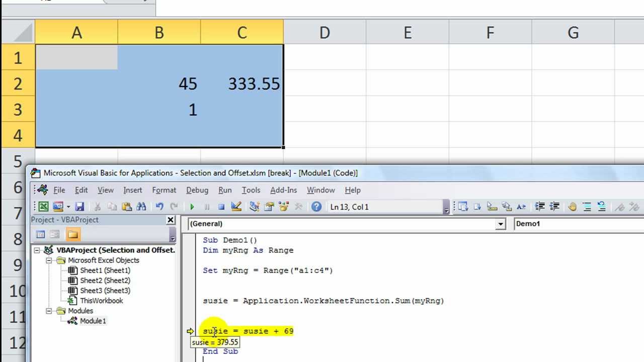Click the Break (pause) button
Image resolution: width=644 pixels, height=362 pixels.
coord(207,207)
